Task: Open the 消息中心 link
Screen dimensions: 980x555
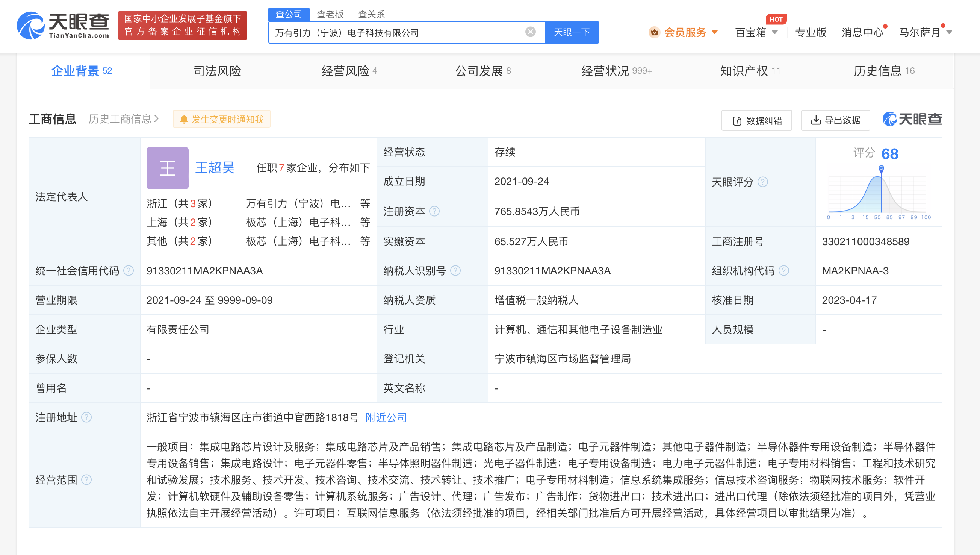Action: click(x=862, y=32)
